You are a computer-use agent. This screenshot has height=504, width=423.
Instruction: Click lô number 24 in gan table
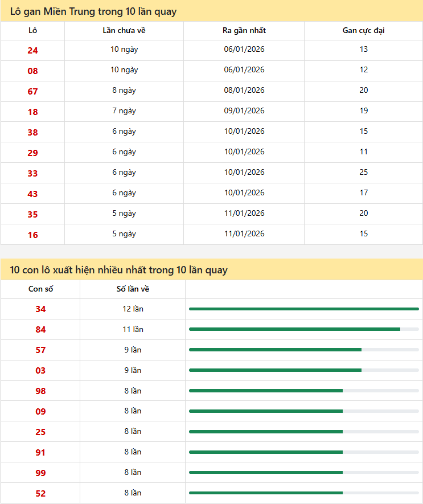coord(32,50)
